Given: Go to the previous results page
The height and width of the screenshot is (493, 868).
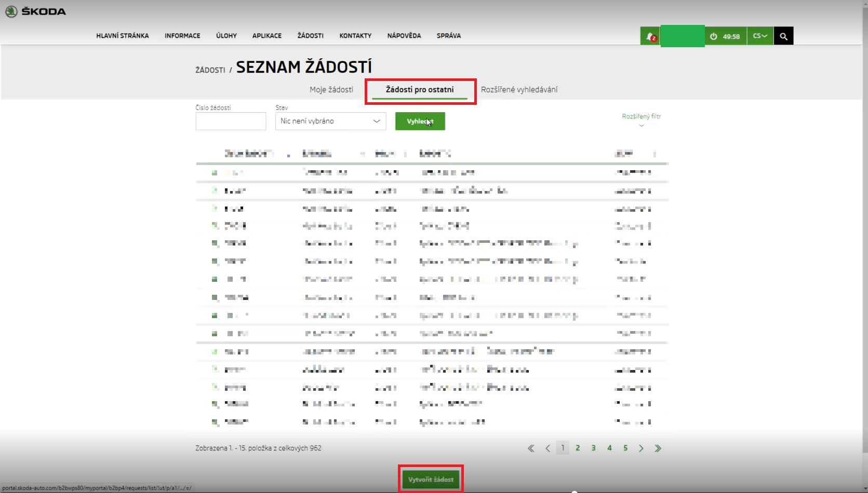Looking at the screenshot, I should (547, 448).
